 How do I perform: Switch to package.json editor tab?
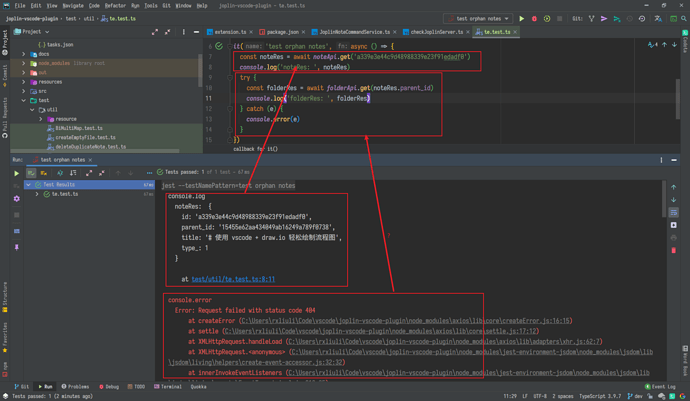coord(282,32)
